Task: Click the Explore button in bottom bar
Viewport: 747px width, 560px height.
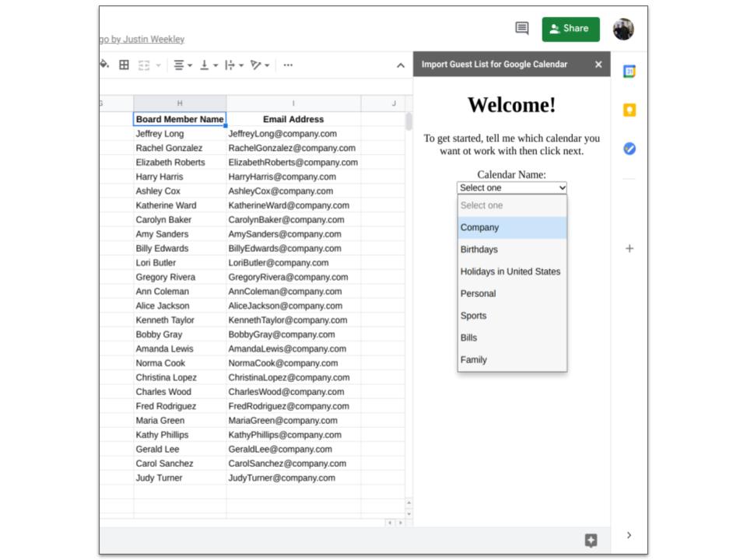Action: coord(591,541)
